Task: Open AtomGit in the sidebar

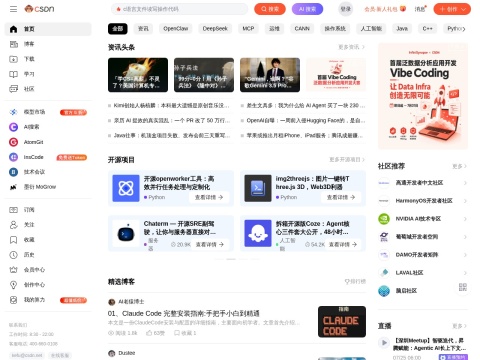Action: pyautogui.click(x=48, y=142)
